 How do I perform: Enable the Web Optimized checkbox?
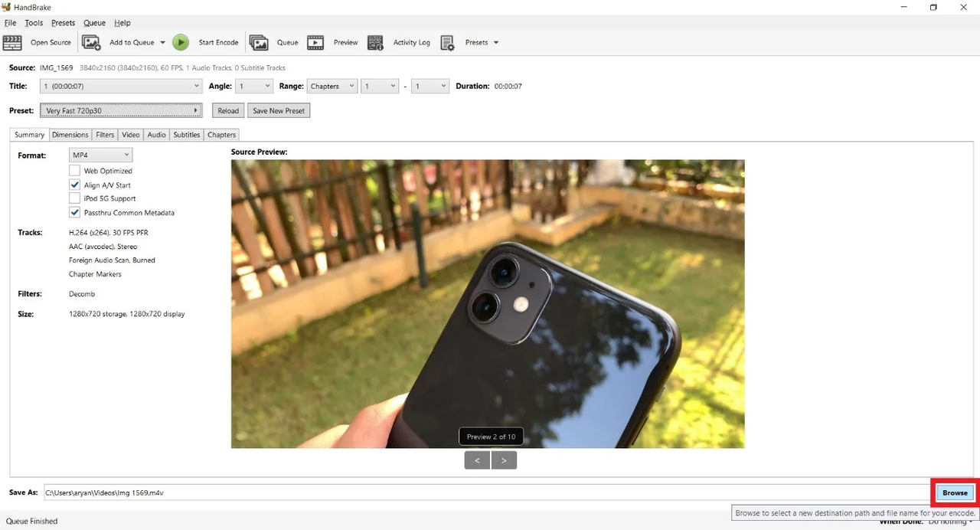74,171
